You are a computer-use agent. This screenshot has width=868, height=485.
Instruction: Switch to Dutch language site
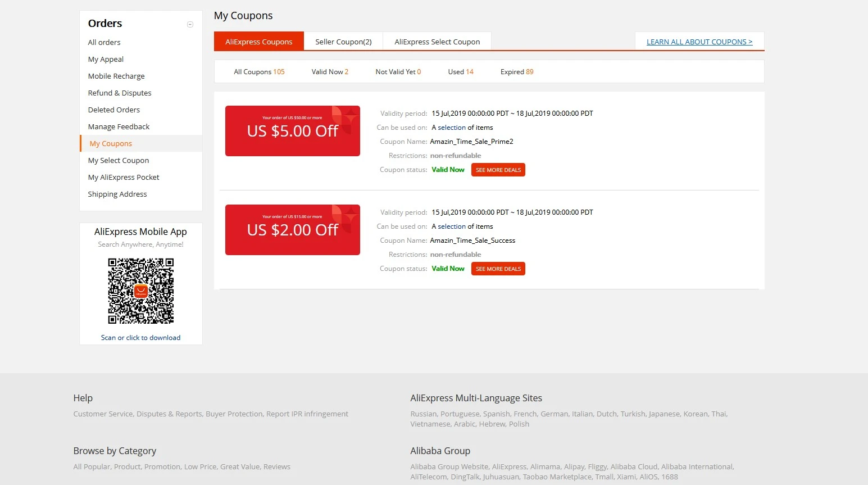tap(607, 414)
